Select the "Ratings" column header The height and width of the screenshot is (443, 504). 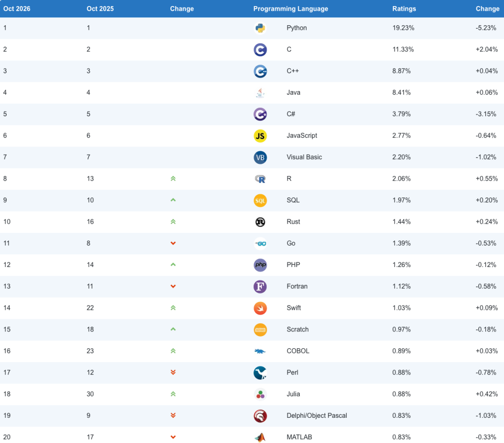pos(404,9)
